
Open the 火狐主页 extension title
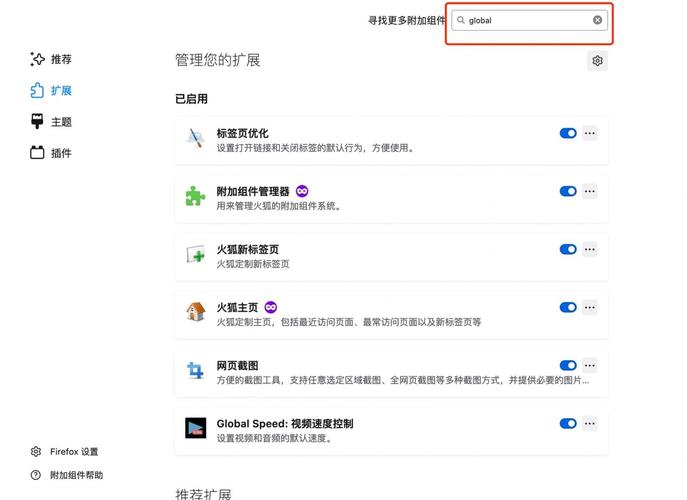237,308
